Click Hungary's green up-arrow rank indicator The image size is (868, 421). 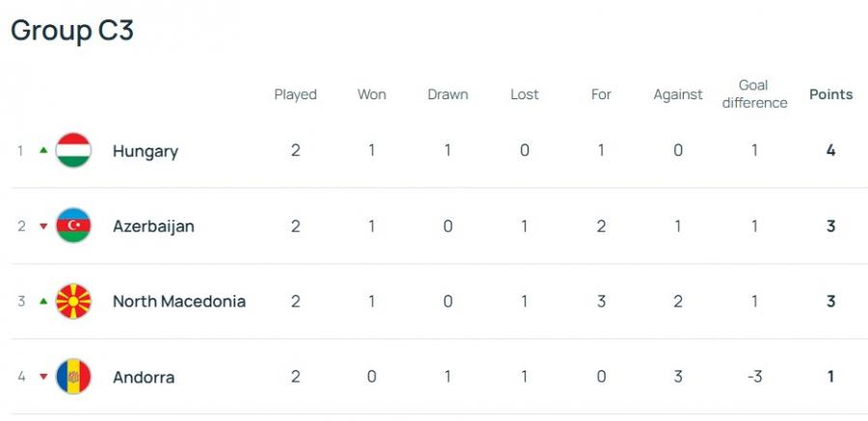point(42,150)
